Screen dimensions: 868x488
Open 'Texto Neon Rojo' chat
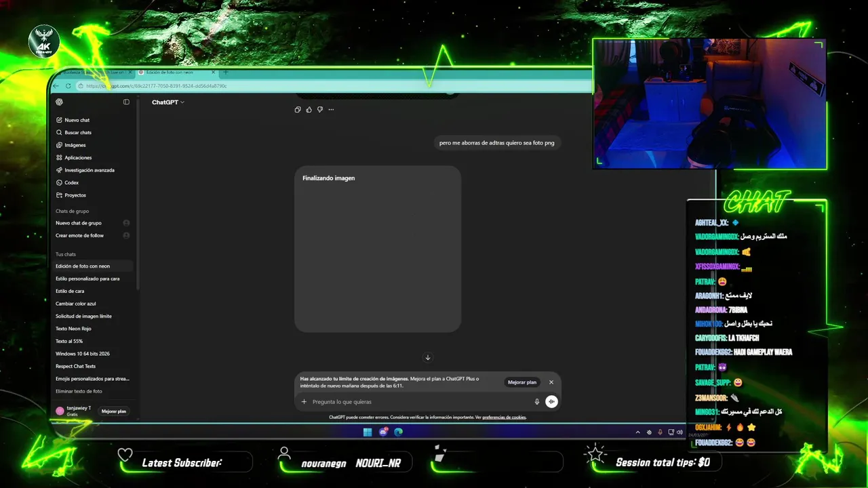point(94,329)
